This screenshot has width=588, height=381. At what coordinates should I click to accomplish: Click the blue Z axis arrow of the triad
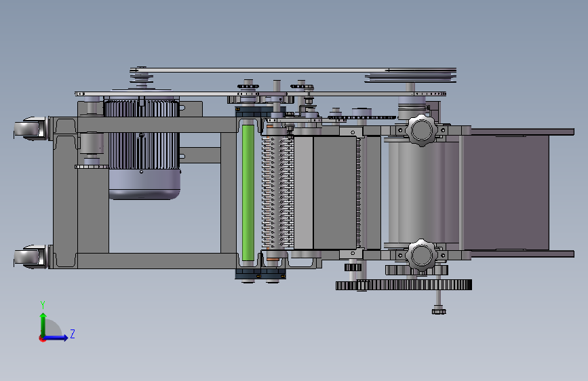click(56, 338)
